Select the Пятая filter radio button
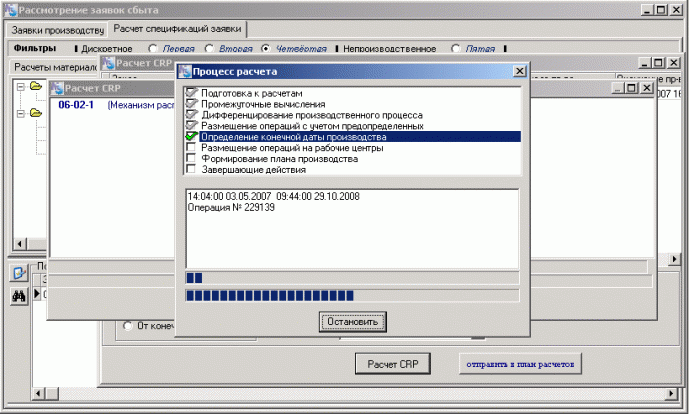The image size is (689, 414). pos(455,48)
